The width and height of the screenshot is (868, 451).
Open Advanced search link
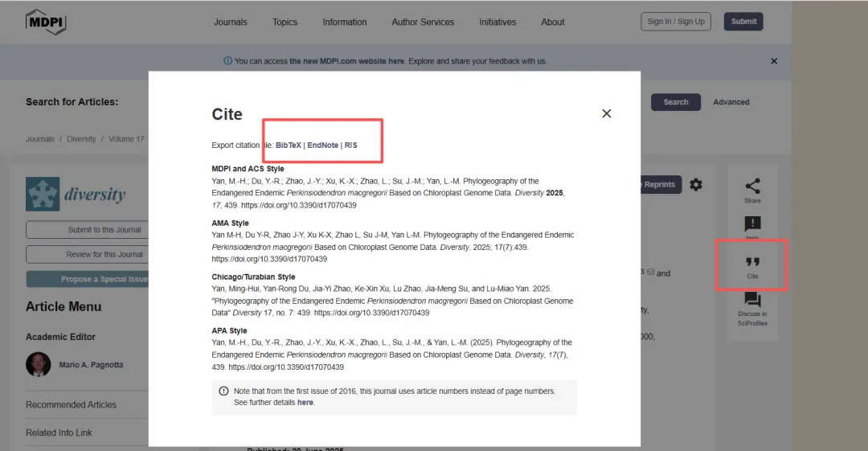click(731, 102)
